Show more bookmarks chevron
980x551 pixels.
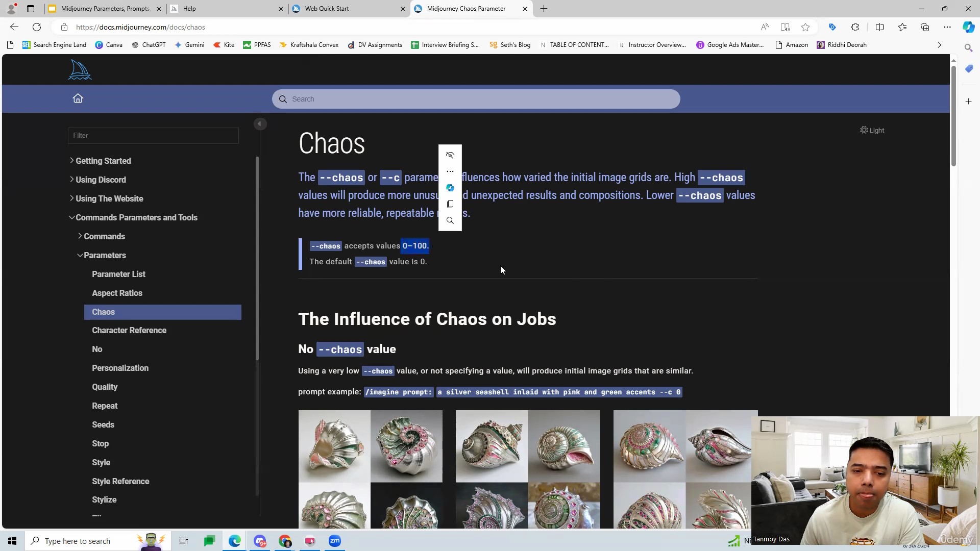939,45
